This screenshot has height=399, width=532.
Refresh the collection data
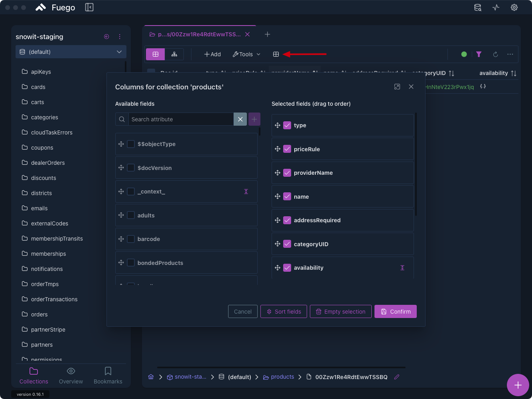tap(495, 54)
